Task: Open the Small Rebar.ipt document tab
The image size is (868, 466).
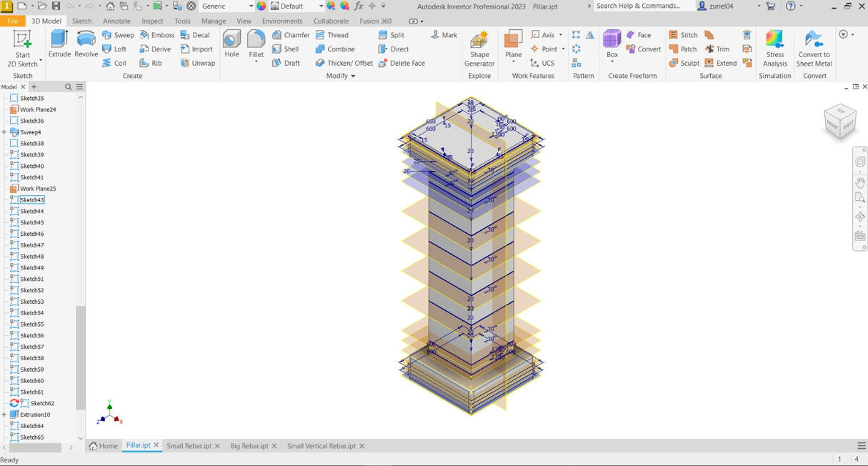Action: (189, 446)
